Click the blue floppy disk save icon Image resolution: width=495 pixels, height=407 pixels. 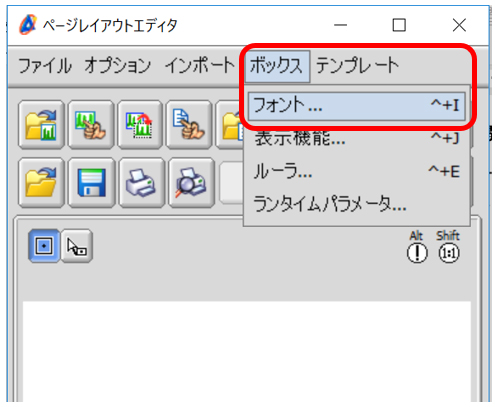click(91, 183)
